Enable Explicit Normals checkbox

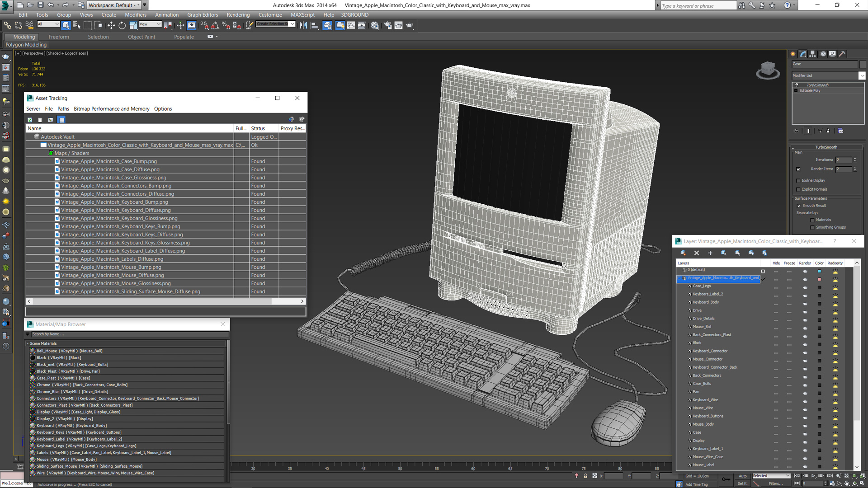pos(798,189)
